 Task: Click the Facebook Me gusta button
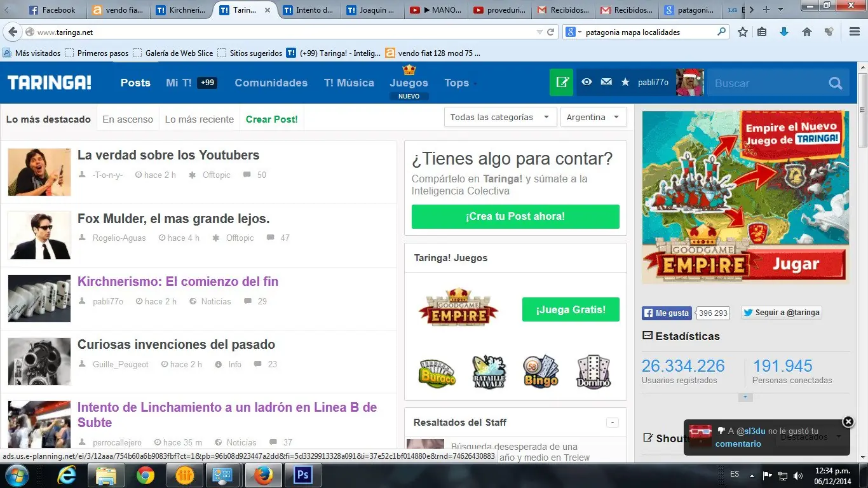[x=667, y=313]
